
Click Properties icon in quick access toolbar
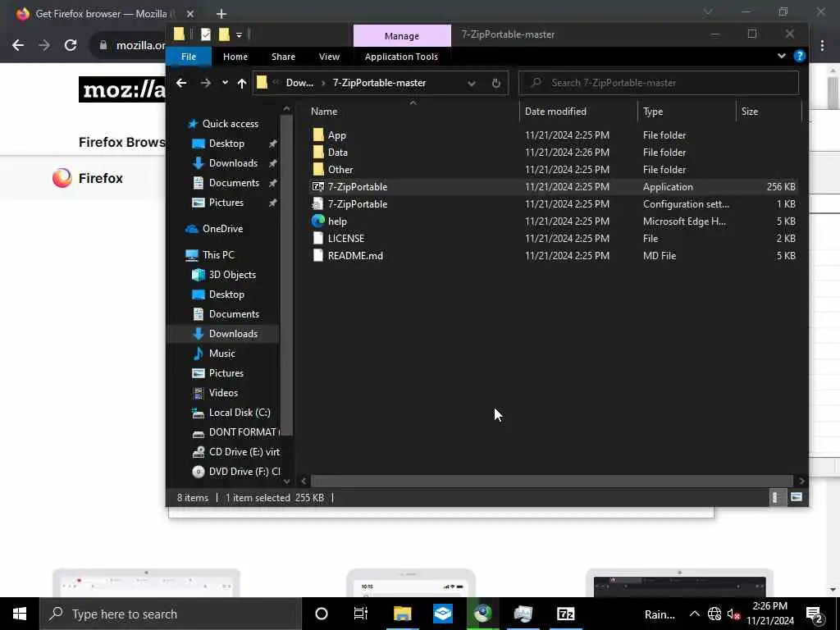click(x=206, y=34)
